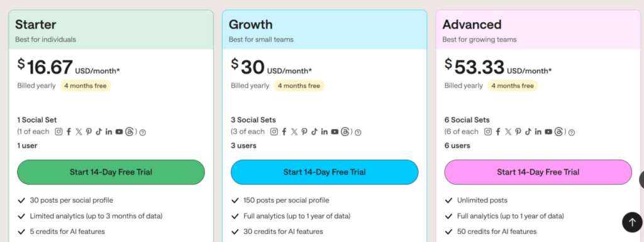Start the Starter plan 14-day free trial
Viewport: 644px width, 242px height.
[x=111, y=172]
